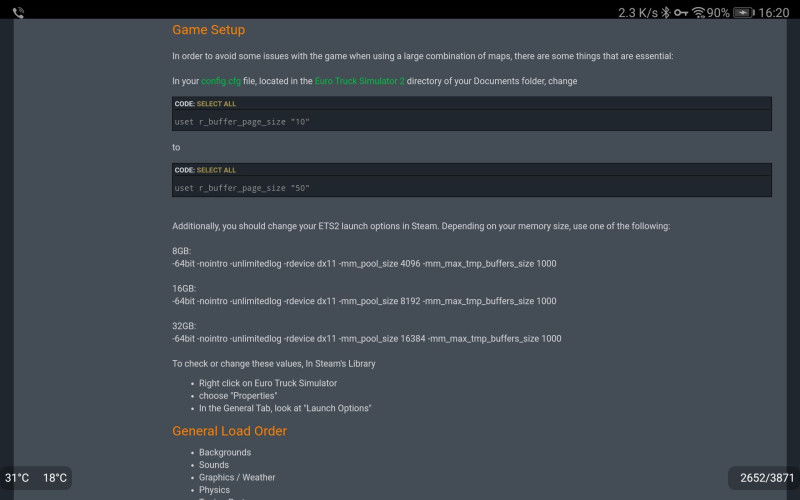Click the 32GB launch options line
Viewport: 800px width, 500px height.
coord(366,339)
